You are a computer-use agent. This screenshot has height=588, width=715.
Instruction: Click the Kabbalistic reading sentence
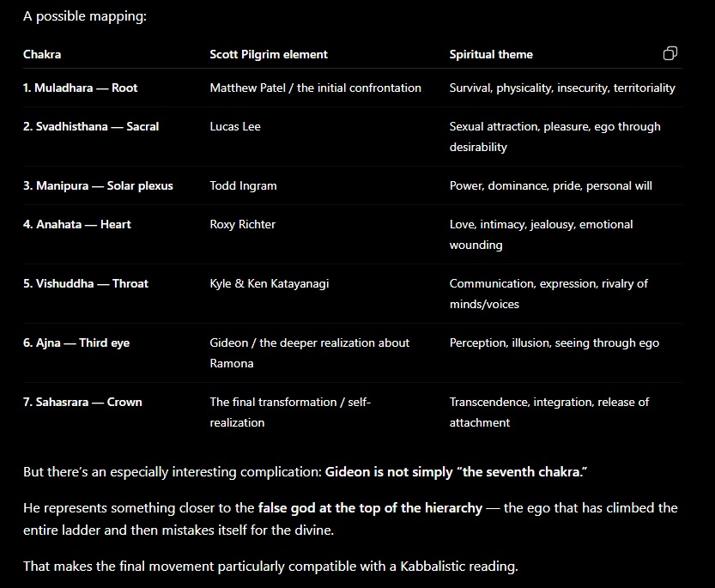[x=271, y=566]
